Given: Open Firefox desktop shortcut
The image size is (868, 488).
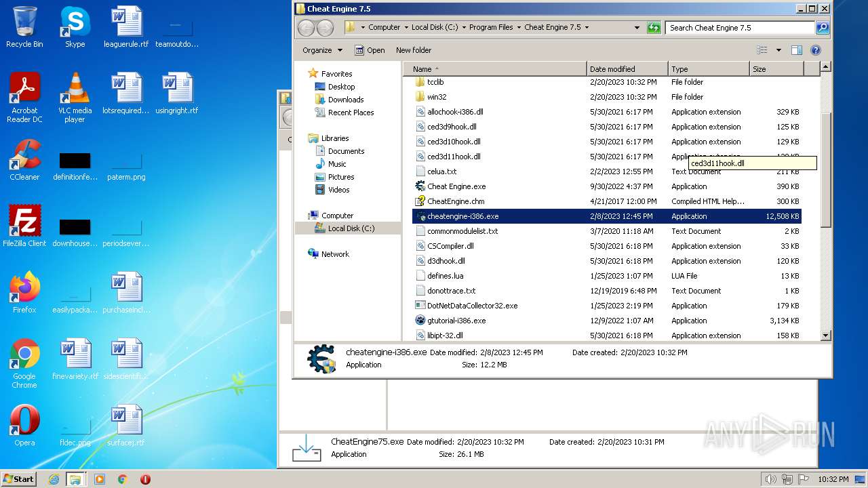Looking at the screenshot, I should click(x=24, y=292).
